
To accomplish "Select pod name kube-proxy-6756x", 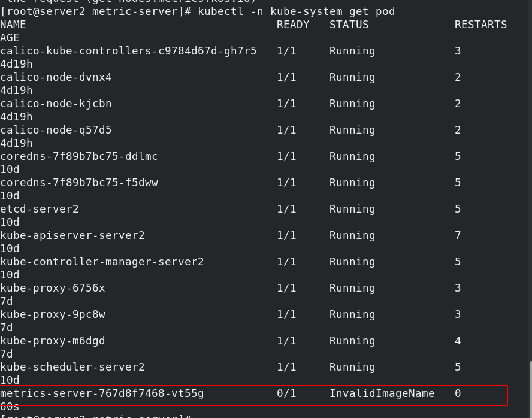I will click(53, 289).
